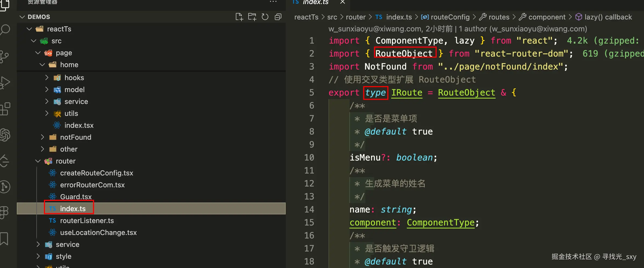This screenshot has height=268, width=644.
Task: Click the git blame author annotation
Action: coord(458,29)
